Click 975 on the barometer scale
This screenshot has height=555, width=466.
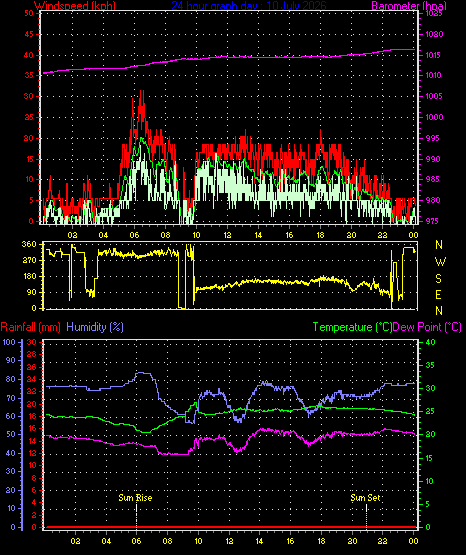click(x=433, y=221)
